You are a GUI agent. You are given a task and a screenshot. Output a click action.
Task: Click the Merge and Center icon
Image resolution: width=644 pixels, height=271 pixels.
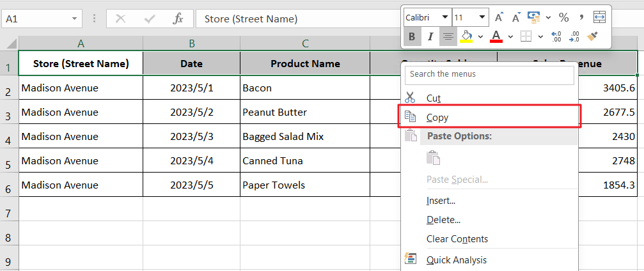(x=599, y=17)
